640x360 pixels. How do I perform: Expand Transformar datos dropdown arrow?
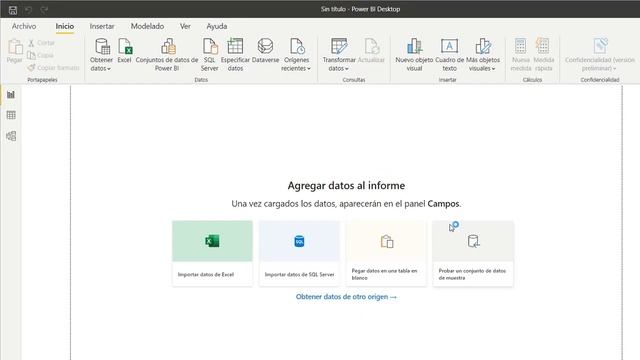click(x=347, y=69)
